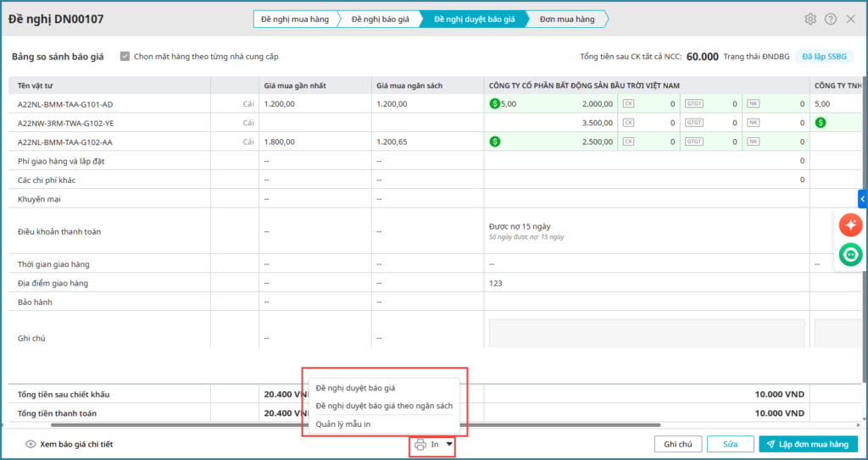Screen dimensions: 868x460
Task: Click the eye icon for Xem báo giá chi tiết
Action: point(31,444)
